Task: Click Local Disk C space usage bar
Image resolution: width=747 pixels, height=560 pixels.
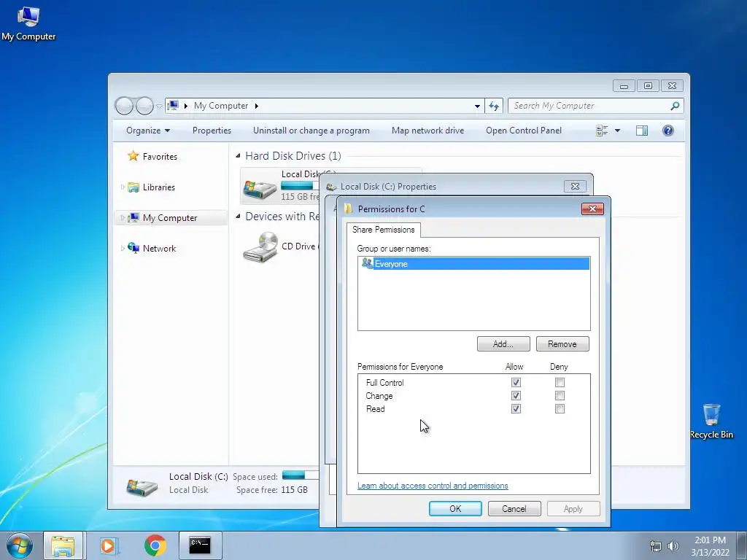Action: click(x=300, y=186)
